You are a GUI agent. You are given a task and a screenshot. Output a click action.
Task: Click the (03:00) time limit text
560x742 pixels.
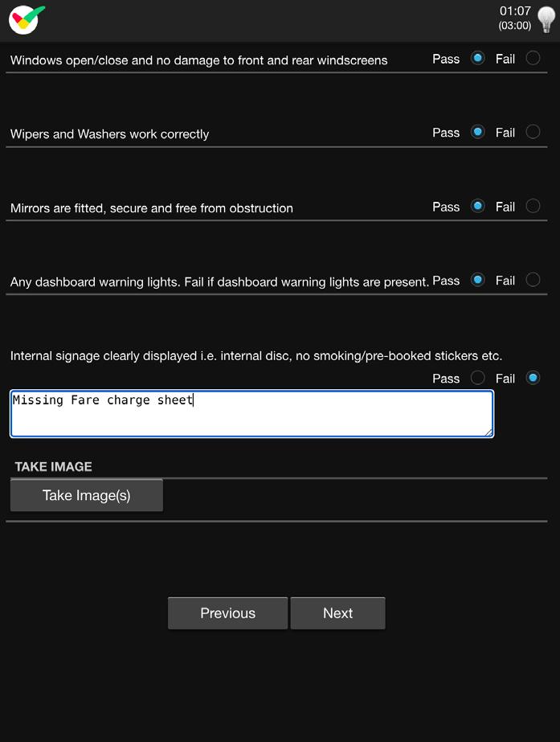tap(514, 26)
